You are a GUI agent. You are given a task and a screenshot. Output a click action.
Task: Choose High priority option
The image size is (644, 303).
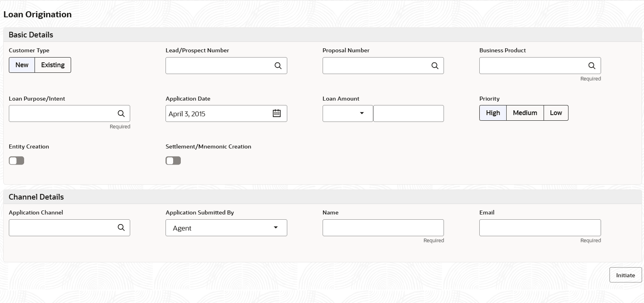[x=493, y=113]
